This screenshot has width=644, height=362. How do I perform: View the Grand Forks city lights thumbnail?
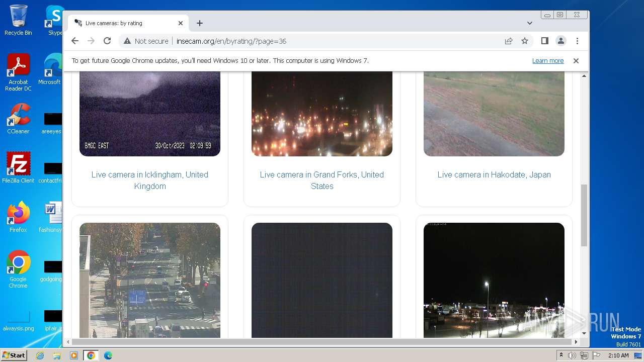click(322, 114)
